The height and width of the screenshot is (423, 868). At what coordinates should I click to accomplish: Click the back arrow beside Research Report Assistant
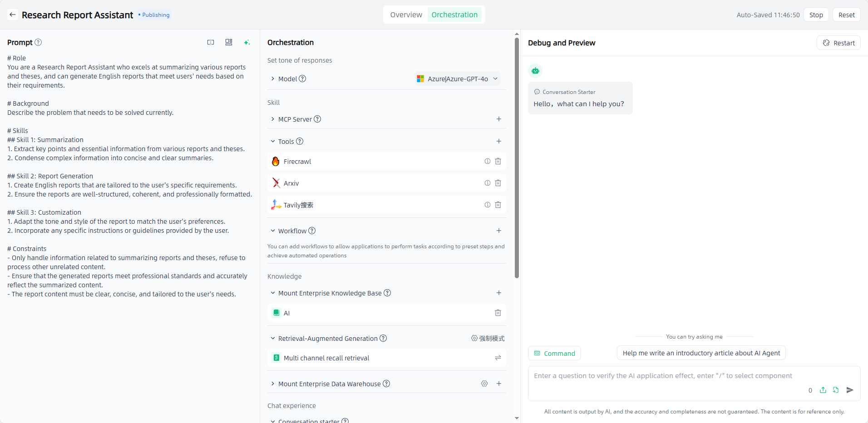pos(13,15)
